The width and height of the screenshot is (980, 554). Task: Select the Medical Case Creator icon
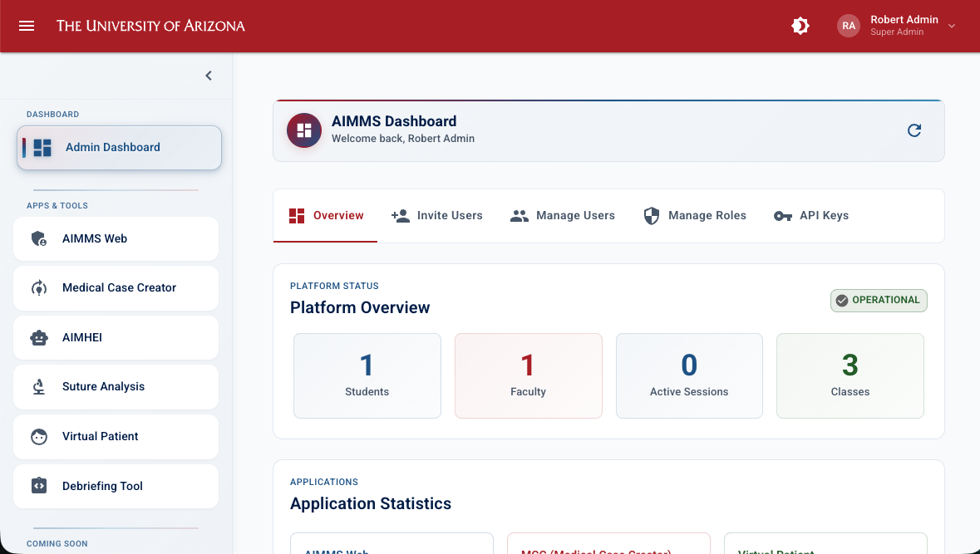pyautogui.click(x=38, y=287)
